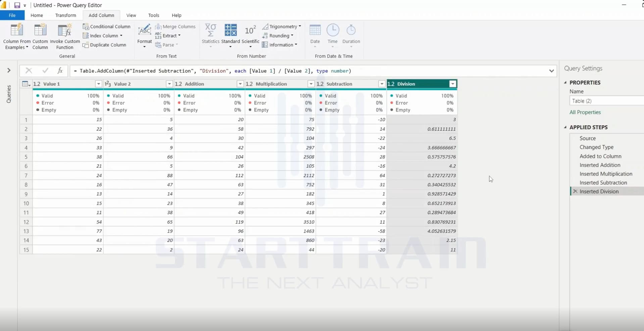The image size is (644, 331).
Task: Open the Tools tab
Action: pos(154,15)
